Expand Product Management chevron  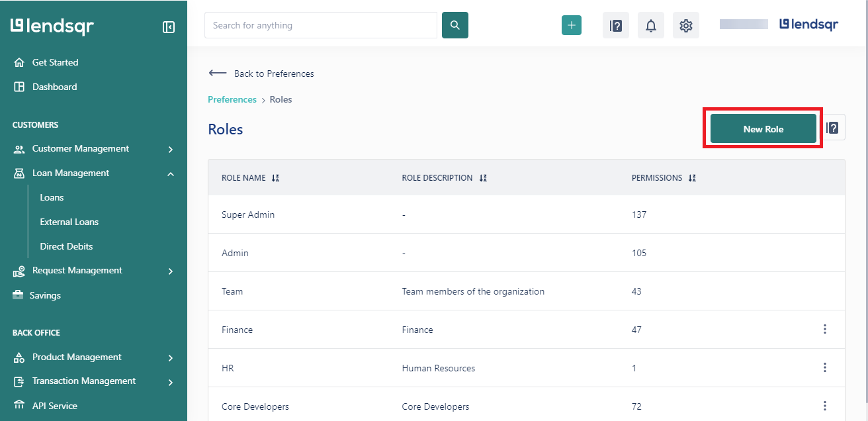[x=171, y=358]
